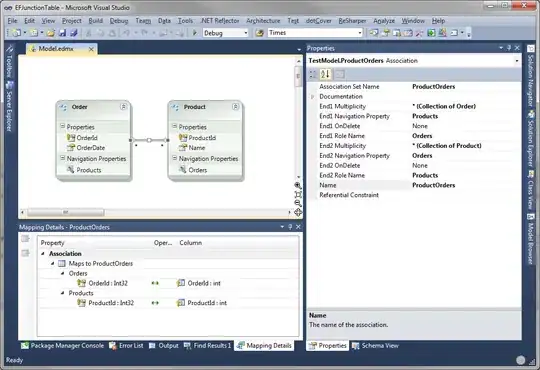Screen dimensions: 540x370
Task: Collapse Navigation Properties in Order entity
Action: click(x=62, y=158)
